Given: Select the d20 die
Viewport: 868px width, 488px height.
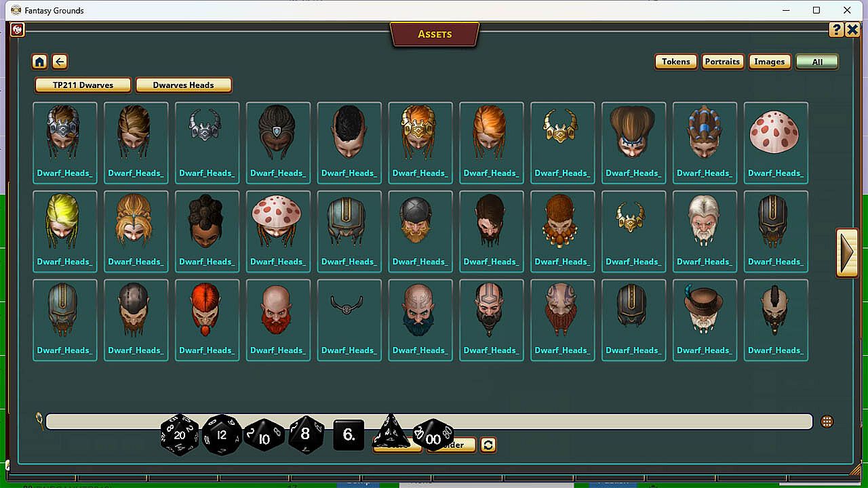Looking at the screenshot, I should pyautogui.click(x=180, y=435).
